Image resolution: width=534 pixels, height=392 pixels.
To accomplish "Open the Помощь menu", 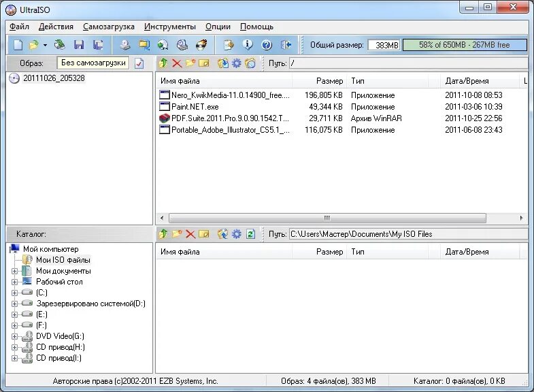I will click(256, 27).
